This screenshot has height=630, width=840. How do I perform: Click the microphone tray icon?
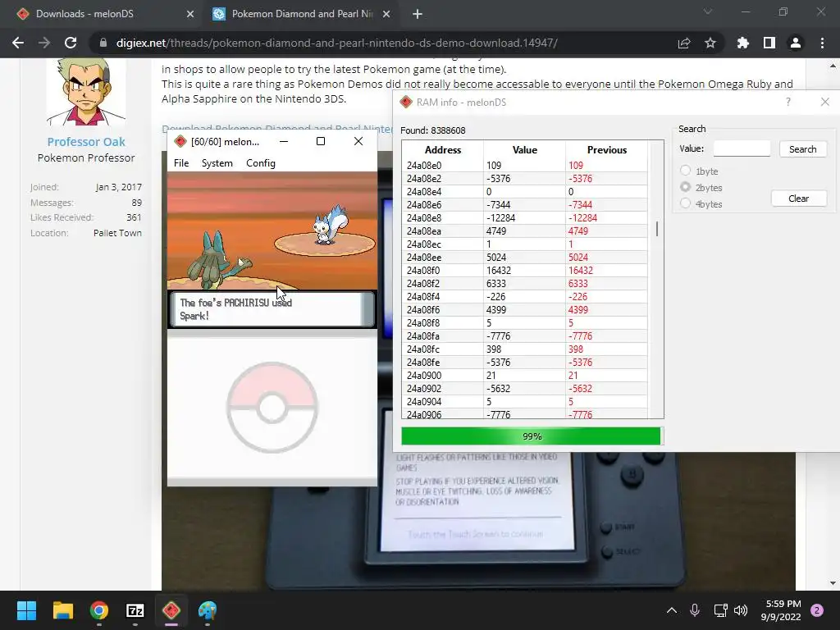coord(695,610)
